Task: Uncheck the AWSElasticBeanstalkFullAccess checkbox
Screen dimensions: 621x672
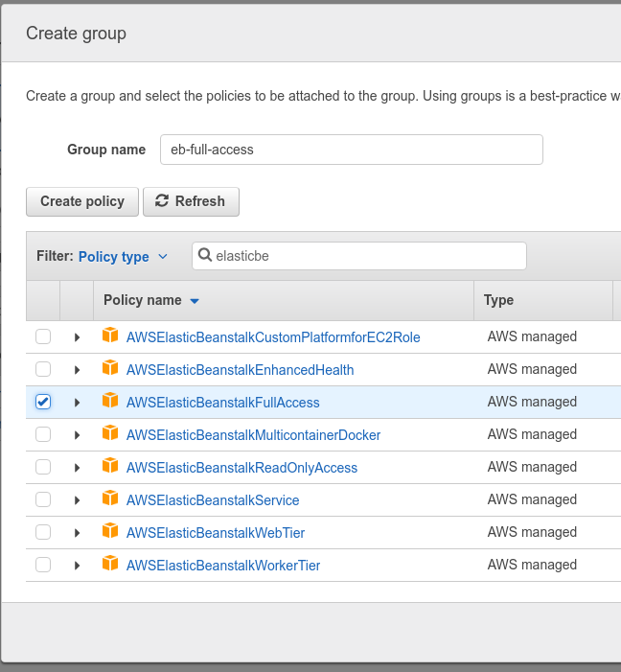Action: 43,402
